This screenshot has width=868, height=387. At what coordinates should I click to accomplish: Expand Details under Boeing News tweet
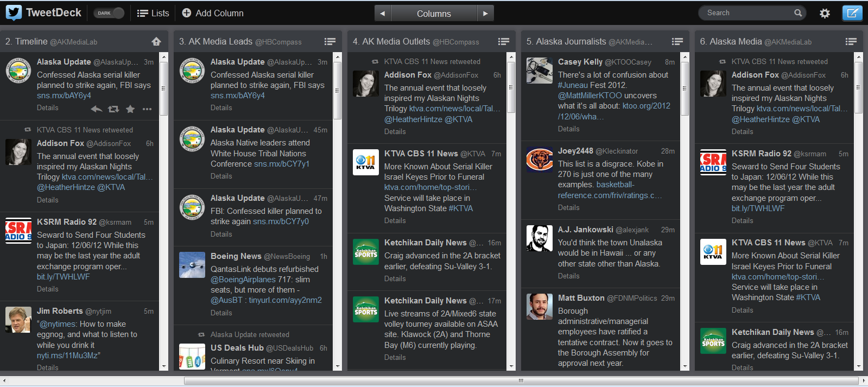click(221, 313)
